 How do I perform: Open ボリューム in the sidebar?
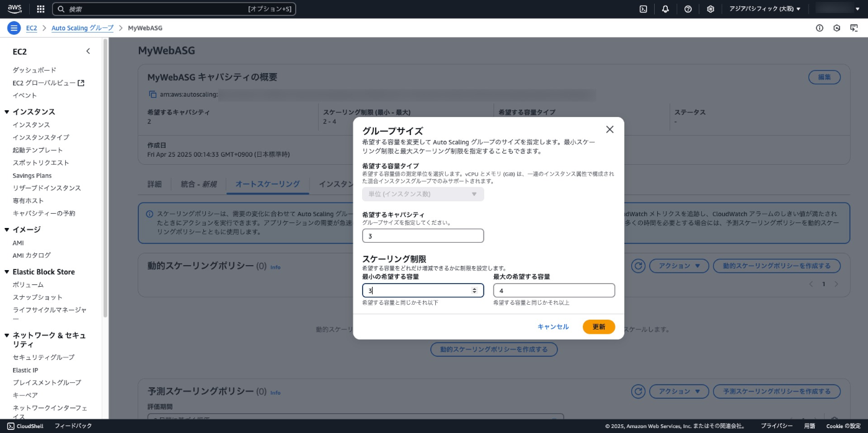[x=28, y=285]
